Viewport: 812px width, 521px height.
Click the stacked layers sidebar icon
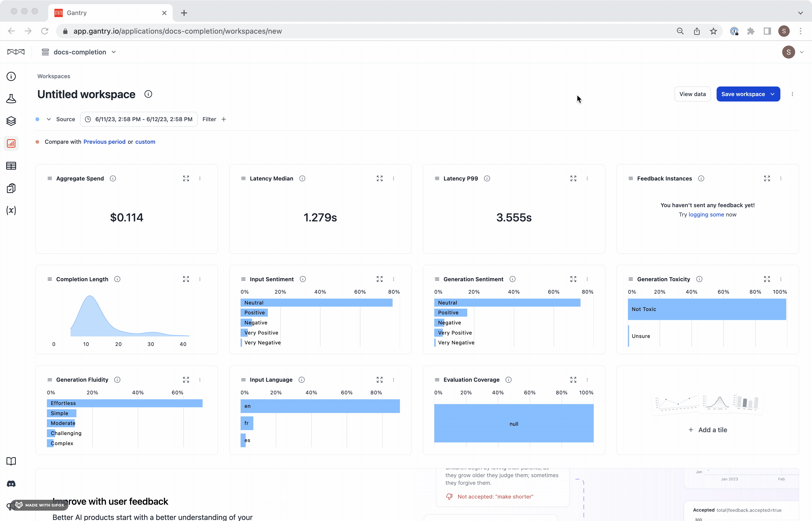pyautogui.click(x=11, y=121)
